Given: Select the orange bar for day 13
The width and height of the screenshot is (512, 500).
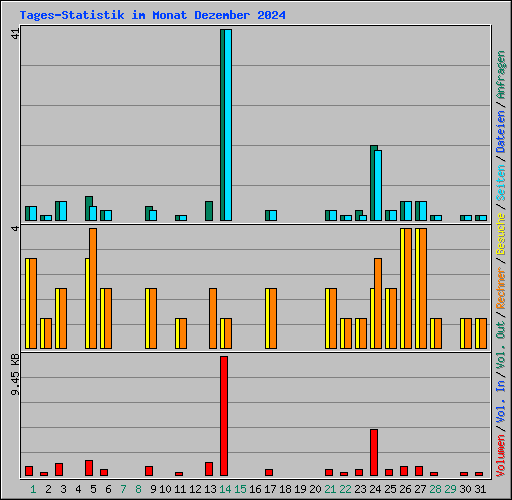Looking at the screenshot, I should pyautogui.click(x=213, y=319).
